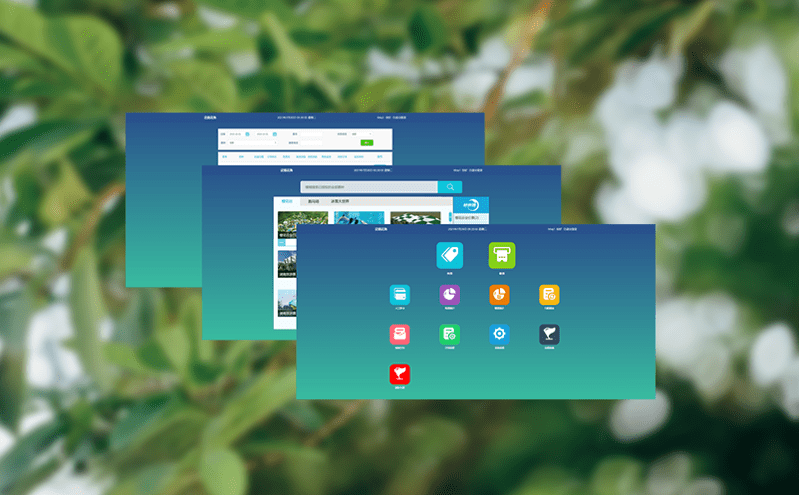Open the blue gear settings icon
799x495 pixels.
(499, 335)
